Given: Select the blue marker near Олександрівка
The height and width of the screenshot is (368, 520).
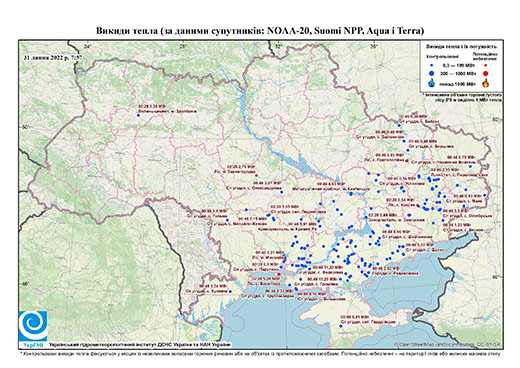Looking at the screenshot, I should click(282, 192).
